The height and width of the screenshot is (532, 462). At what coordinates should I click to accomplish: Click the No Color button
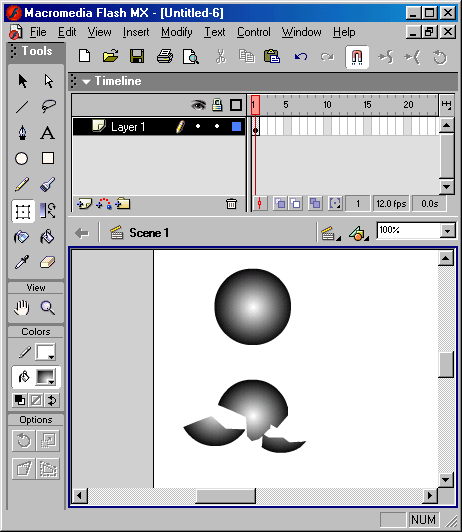click(x=36, y=400)
